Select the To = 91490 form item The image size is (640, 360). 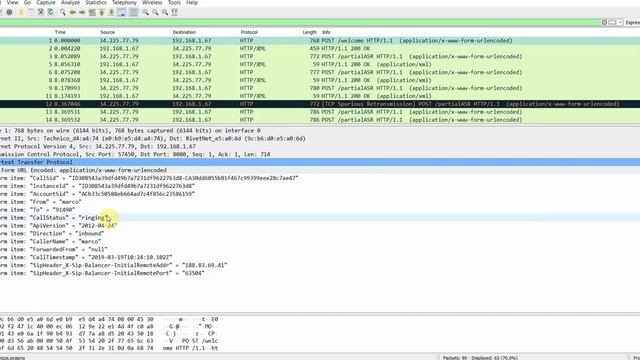320,210
